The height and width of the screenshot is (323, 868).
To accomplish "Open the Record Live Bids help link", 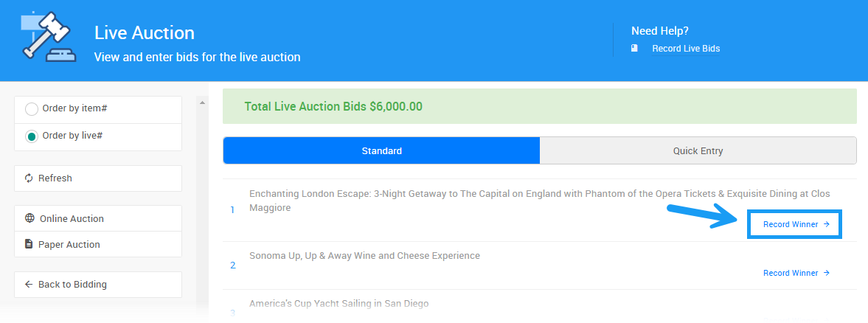I will coord(686,49).
